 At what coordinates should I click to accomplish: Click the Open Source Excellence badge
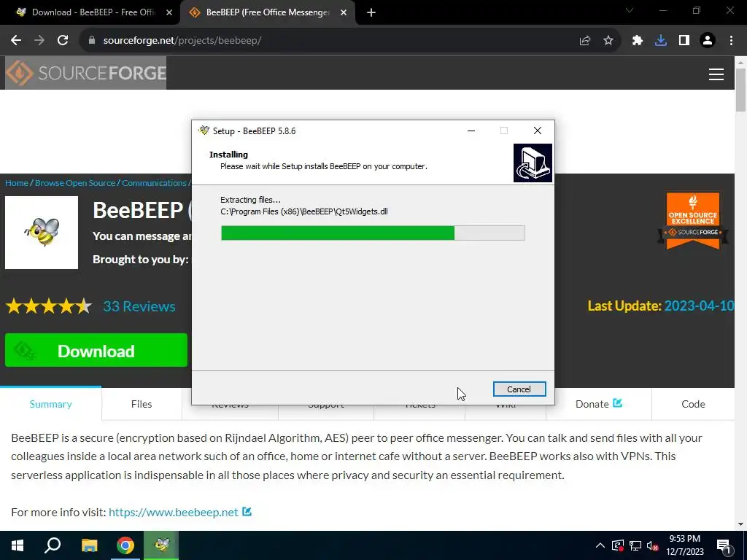click(x=693, y=221)
